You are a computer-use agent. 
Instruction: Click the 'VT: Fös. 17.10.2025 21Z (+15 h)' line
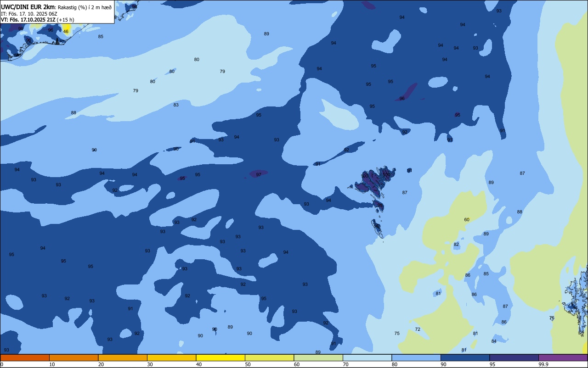(37, 20)
